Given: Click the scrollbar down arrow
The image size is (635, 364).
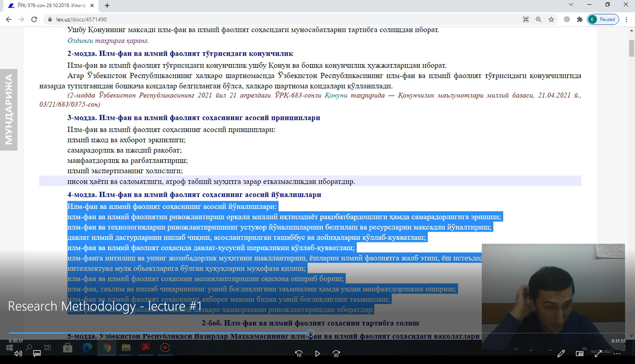Looking at the screenshot, I should pos(632,336).
